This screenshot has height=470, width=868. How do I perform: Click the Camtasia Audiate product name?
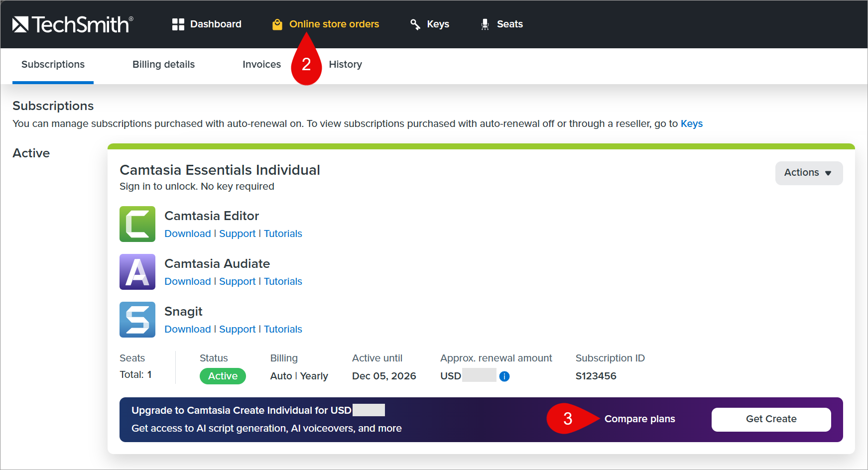point(217,264)
